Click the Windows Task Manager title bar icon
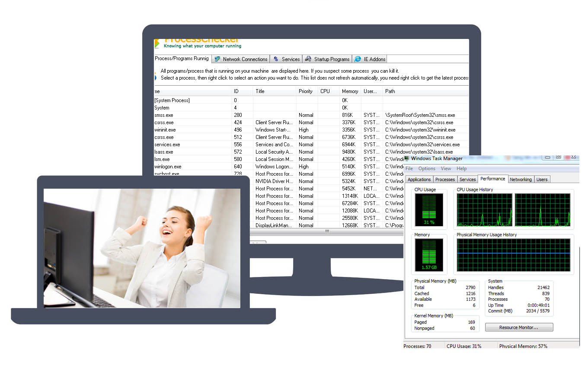Screen dimensions: 588x373 point(407,158)
